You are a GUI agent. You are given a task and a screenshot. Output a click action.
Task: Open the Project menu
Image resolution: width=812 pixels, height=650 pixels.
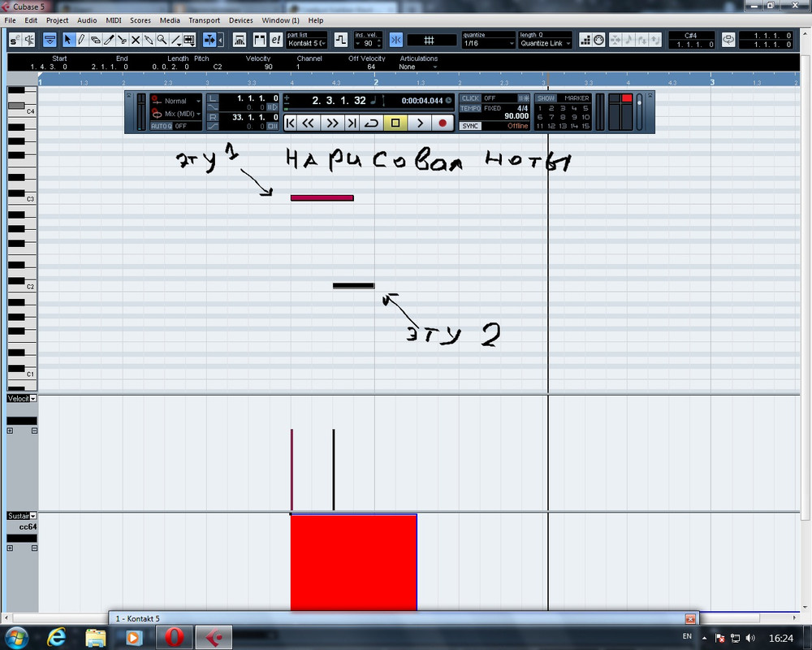[57, 20]
